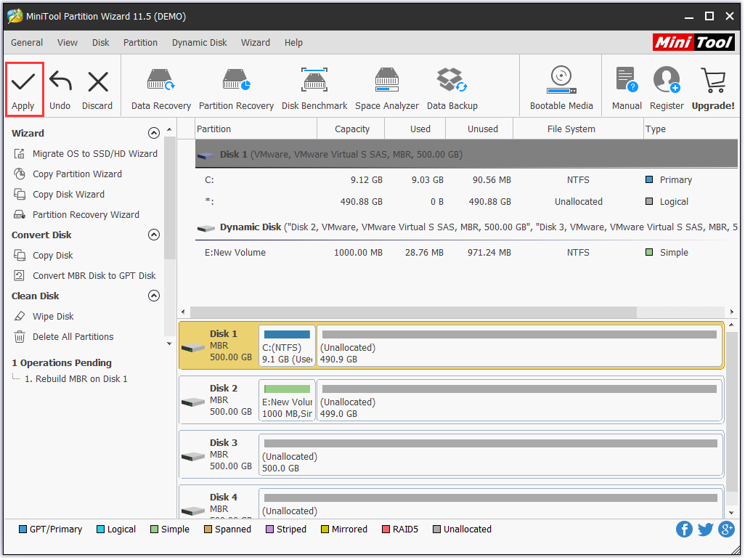
Task: Click right arrow of partition list horizontal scrollbar
Action: point(732,312)
